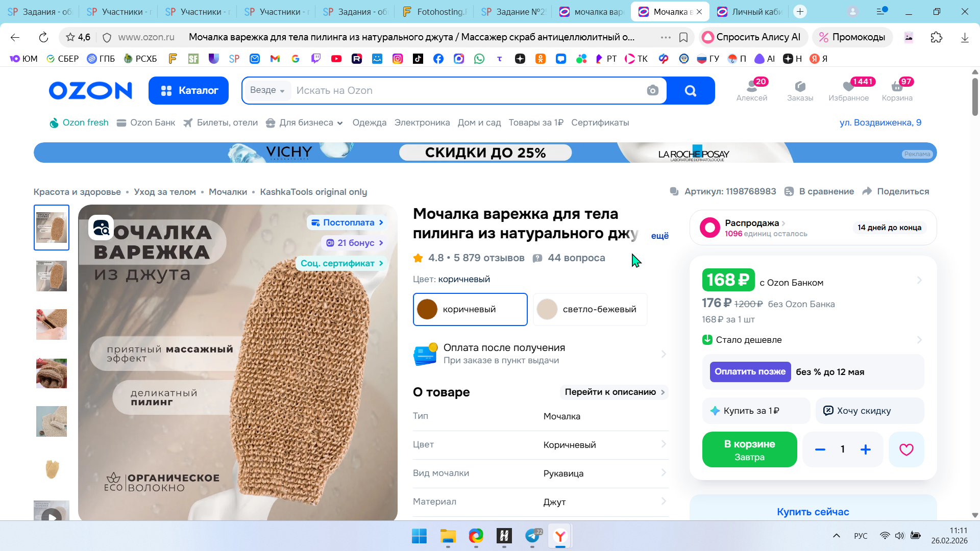Open Telegram from the taskbar
Viewport: 980px width, 551px height.
tap(532, 536)
